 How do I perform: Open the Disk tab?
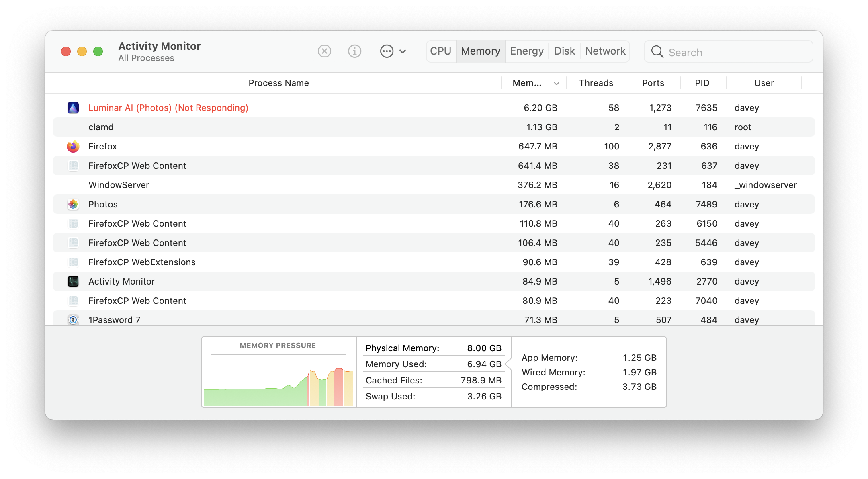(564, 51)
